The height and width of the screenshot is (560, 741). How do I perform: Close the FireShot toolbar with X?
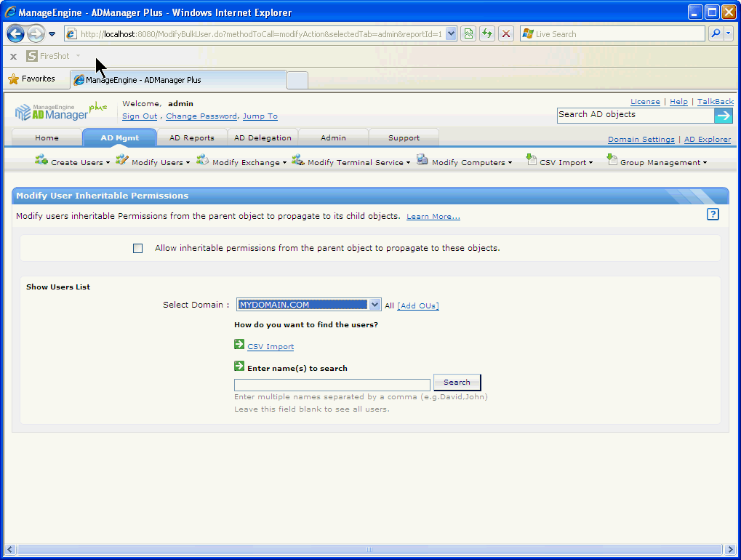[14, 56]
